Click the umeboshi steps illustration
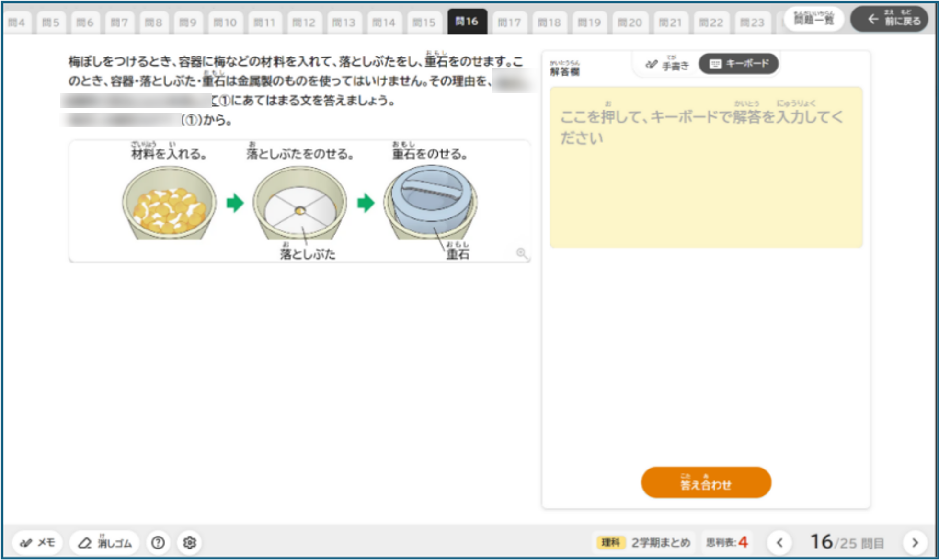Image resolution: width=939 pixels, height=560 pixels. 299,201
